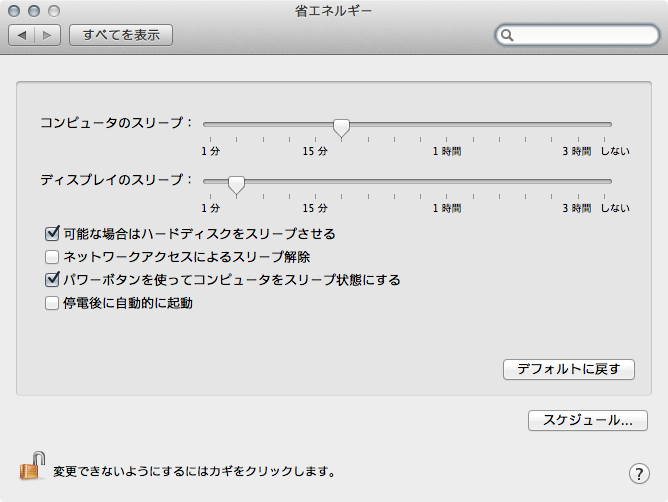This screenshot has height=502, width=668.
Task: Click ディスプレイのスリープ label
Action: (x=116, y=180)
